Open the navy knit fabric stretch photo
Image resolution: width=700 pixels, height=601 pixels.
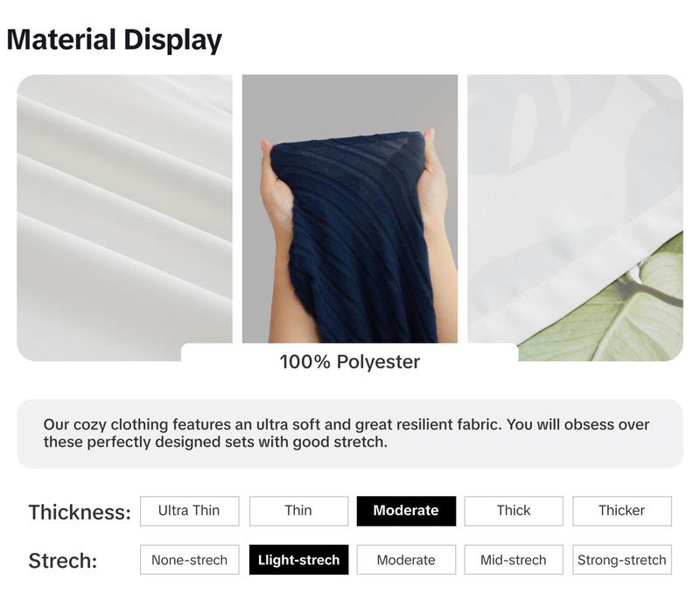[x=349, y=208]
